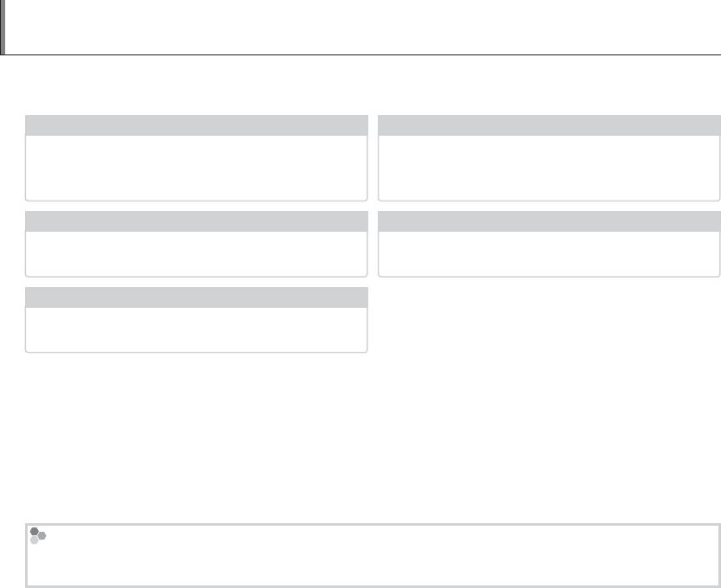This screenshot has width=721, height=588.
Task: Click inside the body of the first right-column panel
Action: click(x=549, y=167)
